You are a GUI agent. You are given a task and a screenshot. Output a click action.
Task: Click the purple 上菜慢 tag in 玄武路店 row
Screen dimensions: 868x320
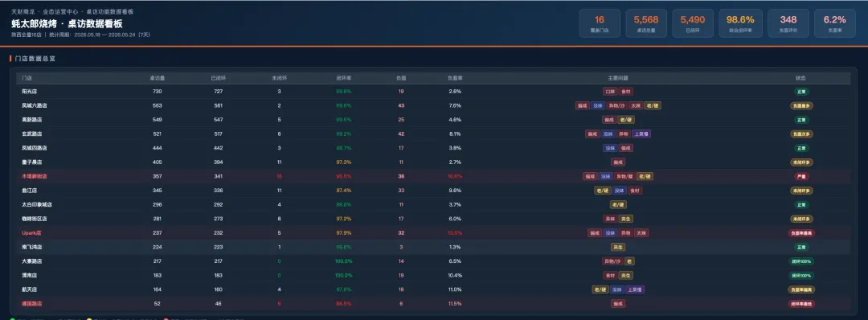641,134
